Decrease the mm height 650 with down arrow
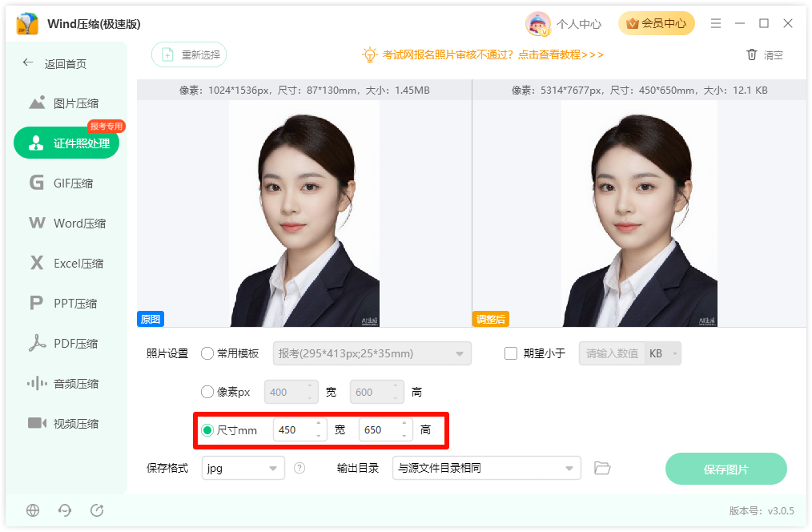The image size is (812, 532). [404, 436]
